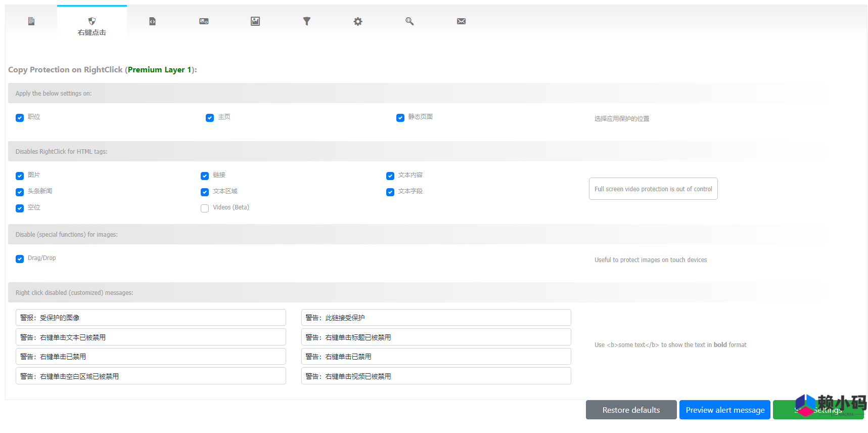Click the Restore defaults button
Viewport: 868px width, 433px height.
631,410
